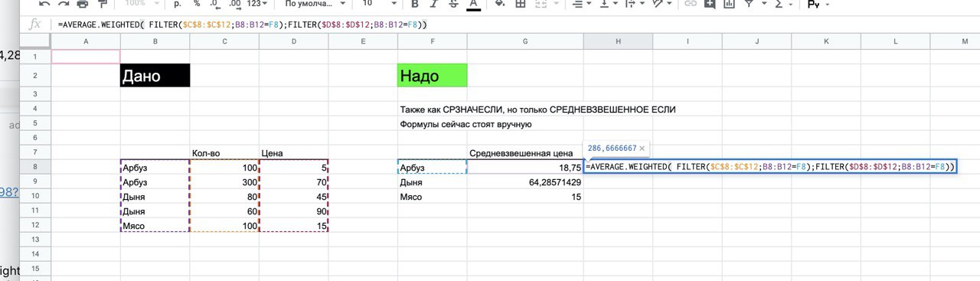
Task: Select 'Мясо' in column B
Action: point(155,226)
